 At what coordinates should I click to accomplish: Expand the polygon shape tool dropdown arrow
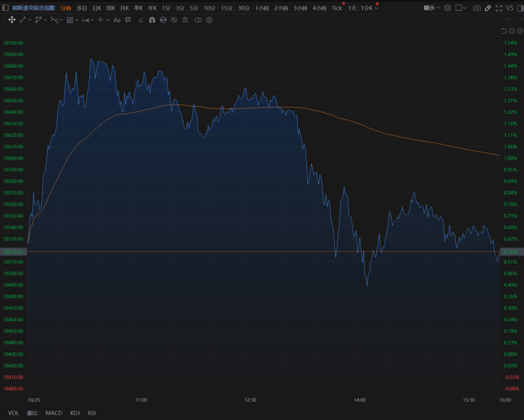tap(46, 20)
